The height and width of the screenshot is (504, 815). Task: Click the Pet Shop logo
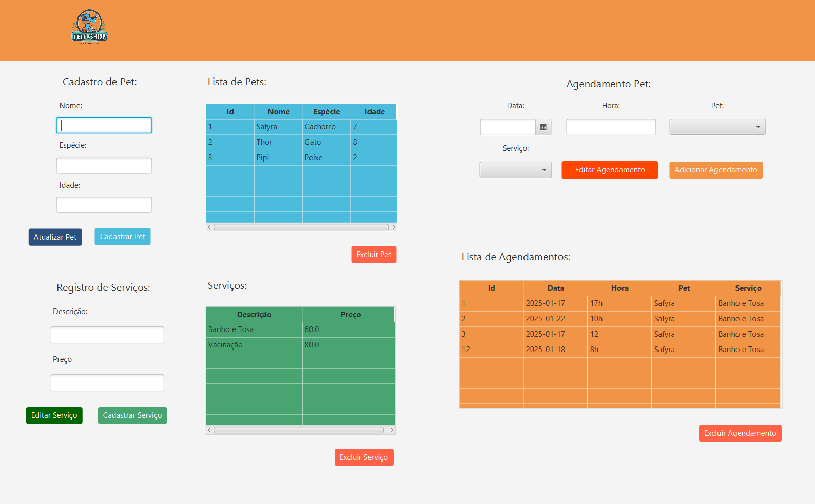point(89,27)
